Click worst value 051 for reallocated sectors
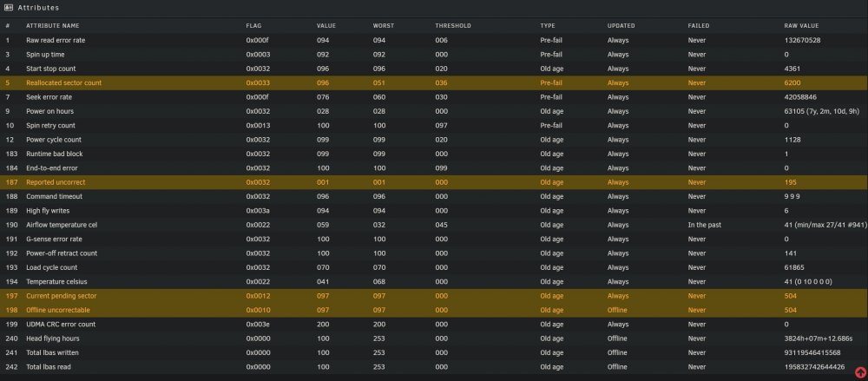Image resolution: width=868 pixels, height=381 pixels. (x=379, y=83)
